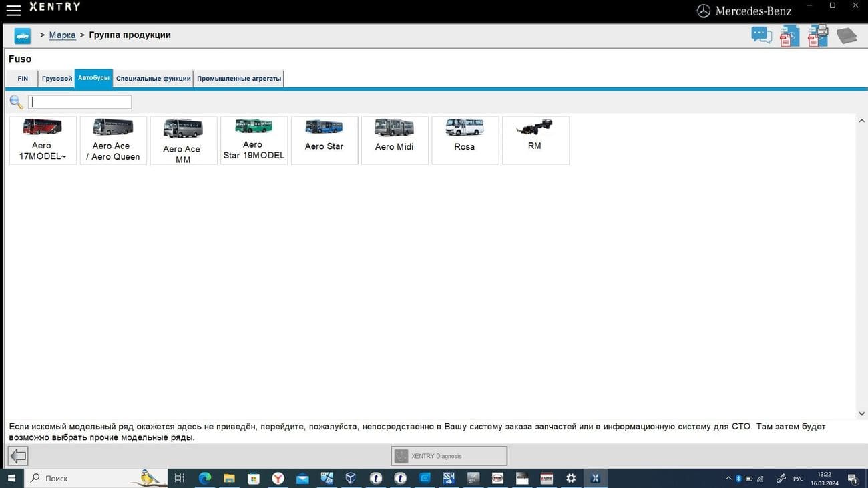Open the XENTRY hamburger menu
The height and width of the screenshot is (488, 868).
13,10
